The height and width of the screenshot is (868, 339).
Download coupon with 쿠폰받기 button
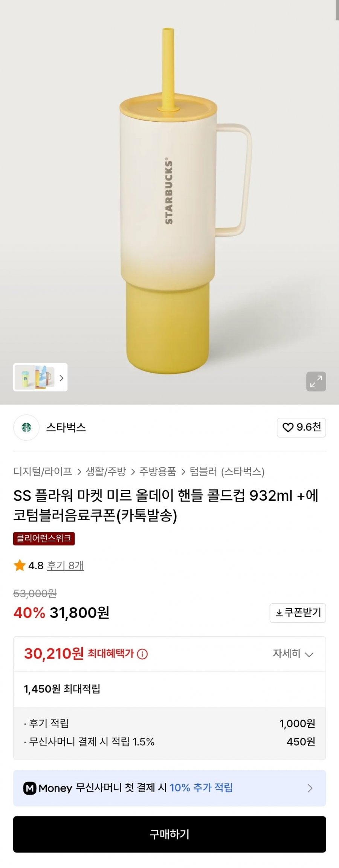click(298, 613)
